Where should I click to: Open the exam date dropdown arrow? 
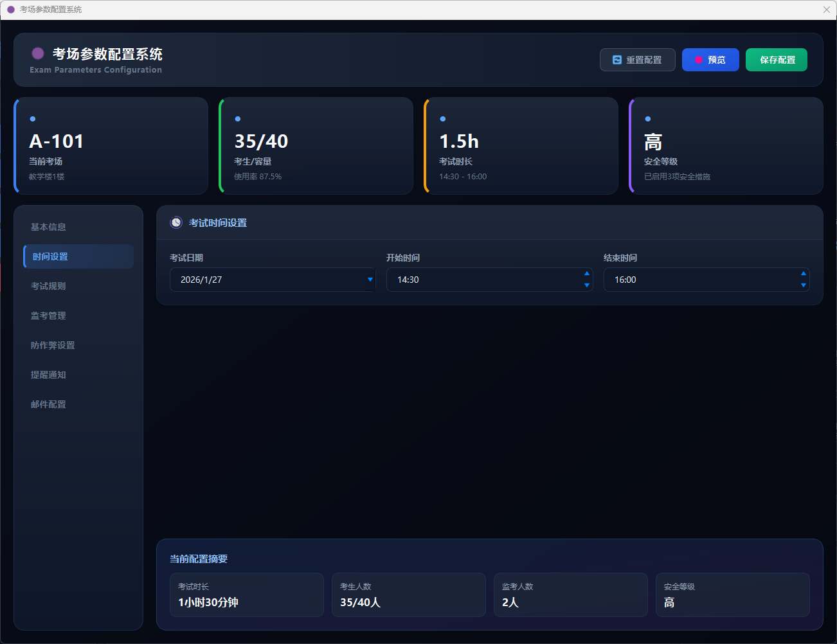[370, 280]
